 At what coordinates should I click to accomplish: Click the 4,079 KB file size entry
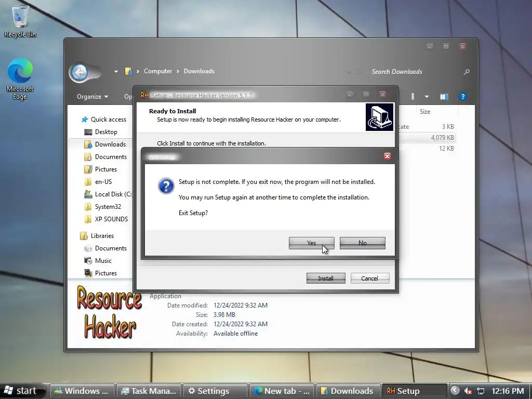[442, 137]
